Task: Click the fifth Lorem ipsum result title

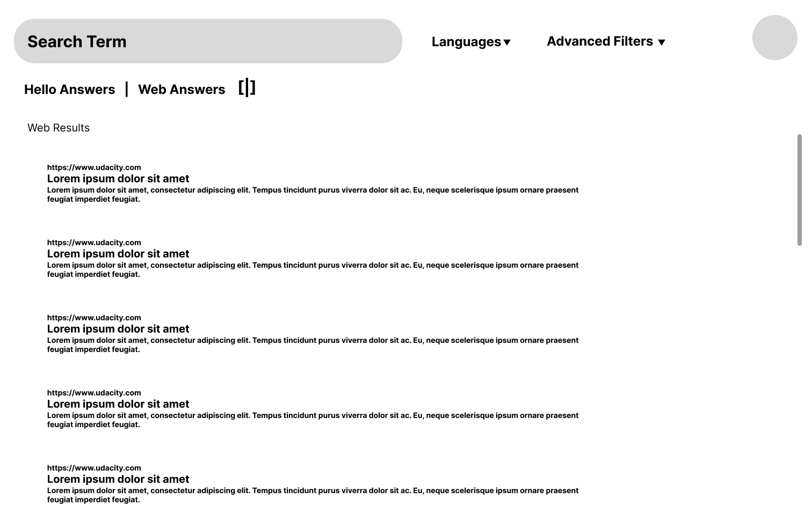Action: coord(118,479)
